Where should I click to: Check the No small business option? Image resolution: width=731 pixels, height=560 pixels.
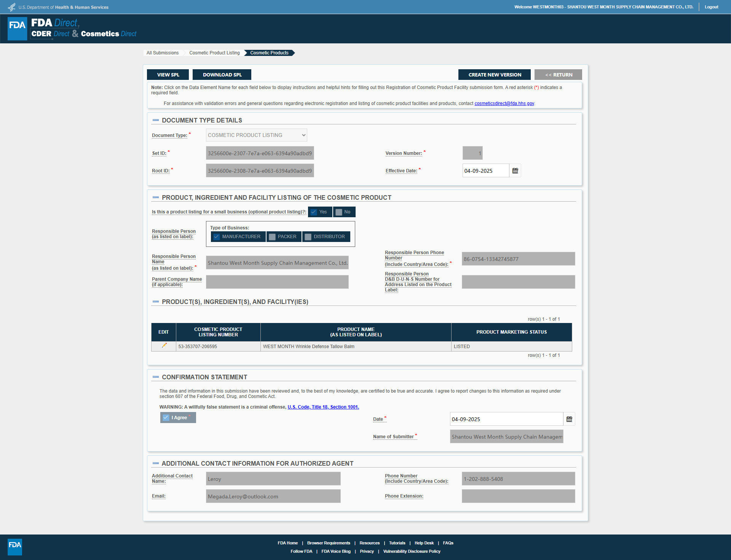(339, 212)
